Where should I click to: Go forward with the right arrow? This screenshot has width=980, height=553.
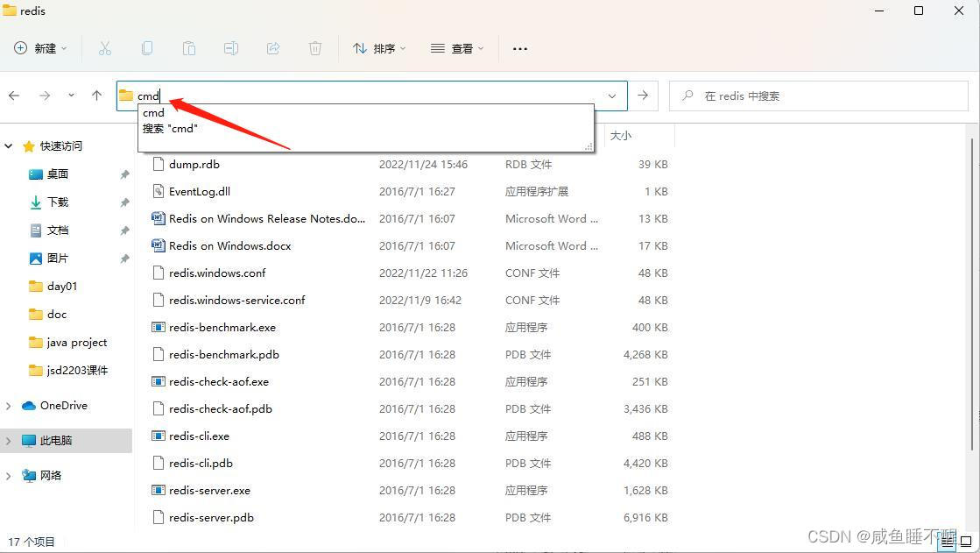45,96
